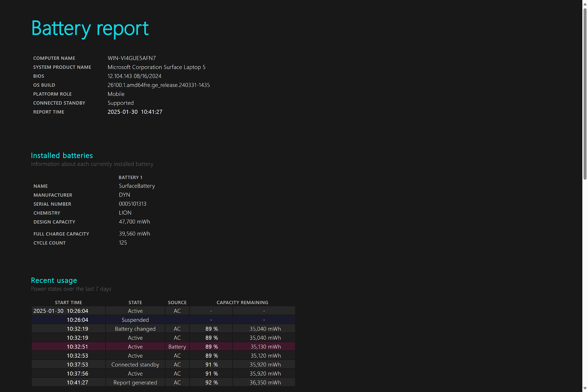588x392 pixels.
Task: Click the 'Power states over the last 7 days' subtitle
Action: coord(71,289)
